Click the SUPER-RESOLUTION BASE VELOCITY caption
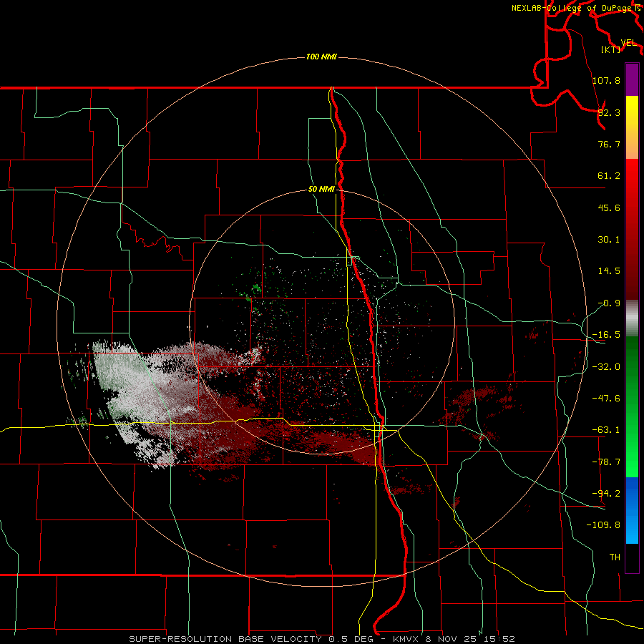The height and width of the screenshot is (644, 644). (x=321, y=639)
